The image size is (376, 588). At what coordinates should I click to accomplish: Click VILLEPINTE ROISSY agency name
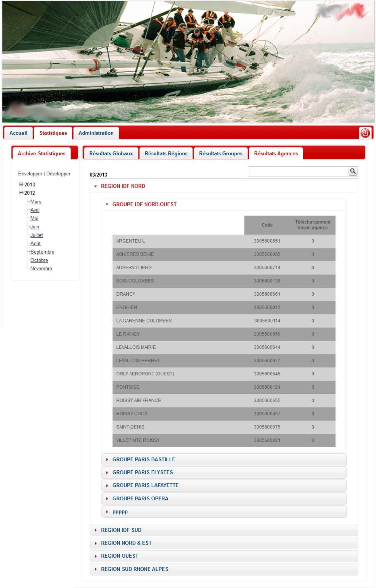pos(138,440)
